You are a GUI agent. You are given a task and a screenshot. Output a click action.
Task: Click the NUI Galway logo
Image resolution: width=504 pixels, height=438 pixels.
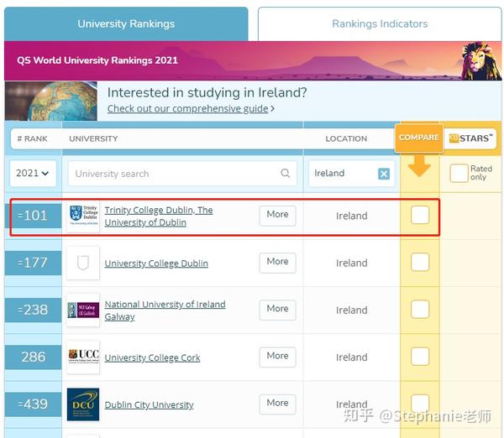(x=83, y=310)
